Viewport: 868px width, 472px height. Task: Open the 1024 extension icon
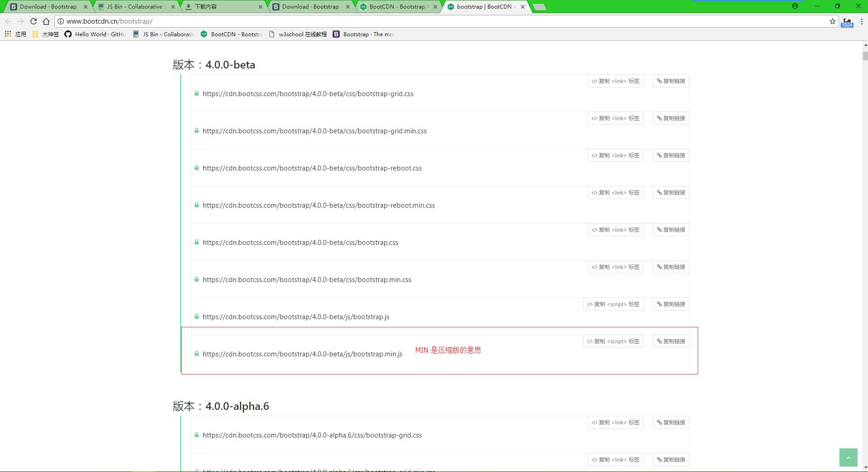pos(847,22)
